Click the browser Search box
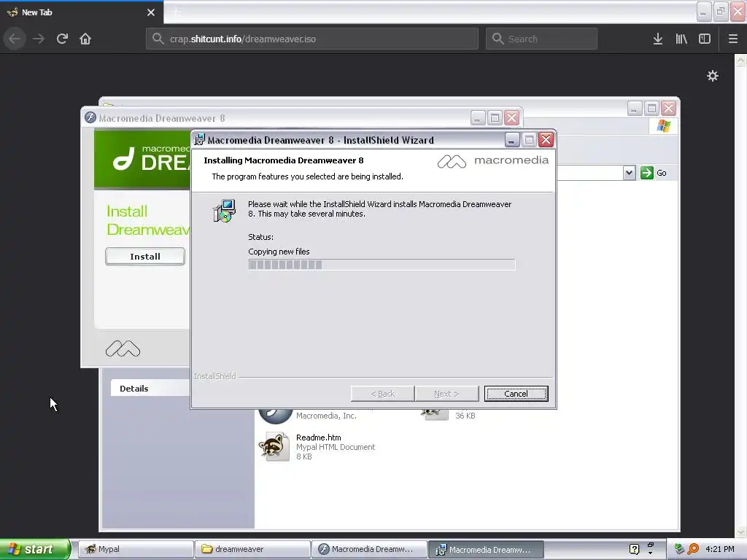 pyautogui.click(x=542, y=39)
